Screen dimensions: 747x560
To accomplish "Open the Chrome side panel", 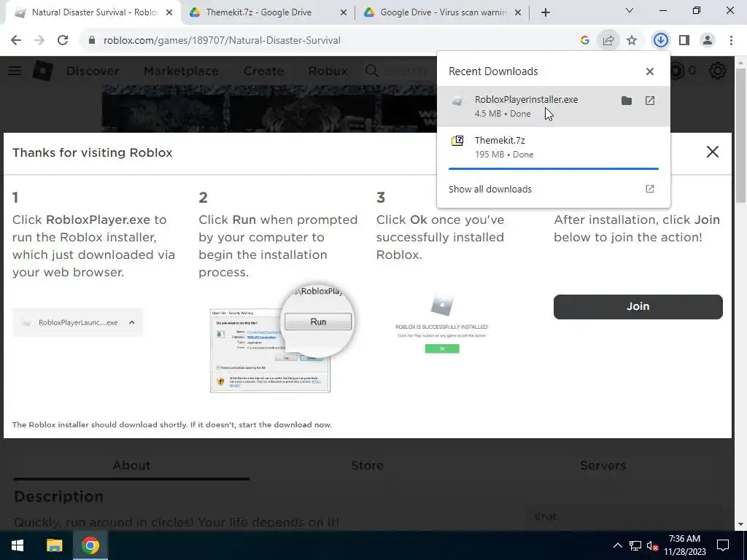I will [684, 41].
